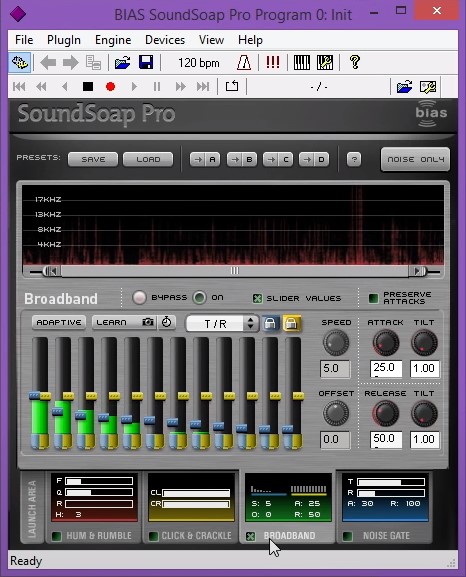Open the program list icon

pos(93,63)
